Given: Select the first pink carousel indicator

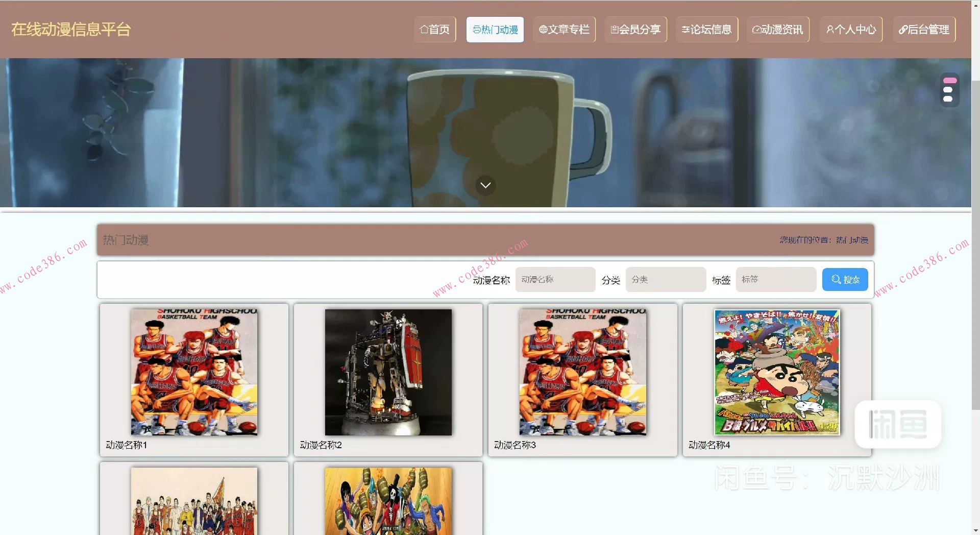Looking at the screenshot, I should pyautogui.click(x=950, y=81).
